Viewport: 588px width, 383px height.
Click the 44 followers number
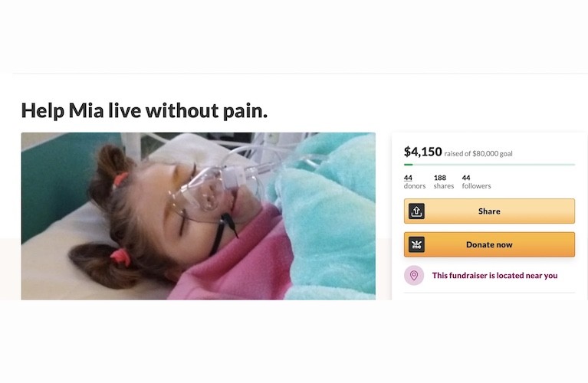pyautogui.click(x=466, y=178)
